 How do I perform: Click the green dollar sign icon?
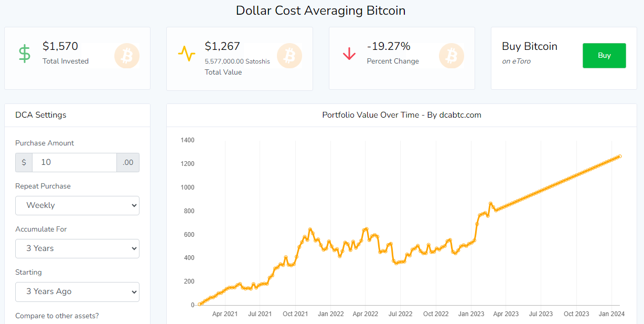25,54
